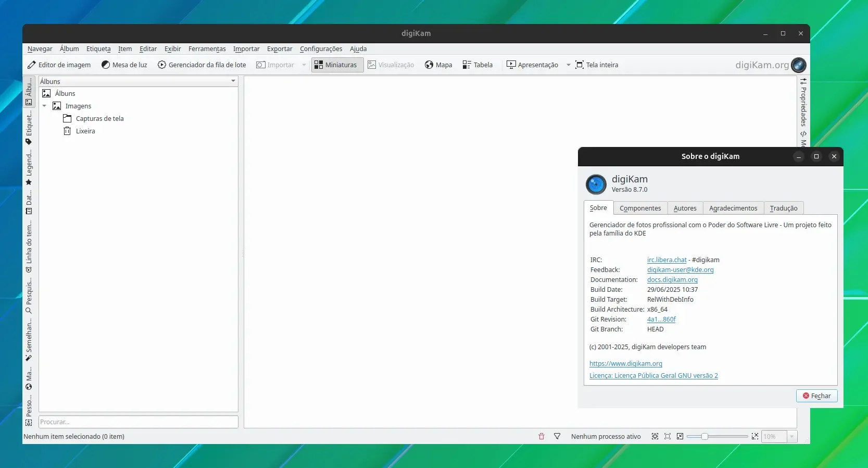Click the filter funnel icon in status bar
The width and height of the screenshot is (868, 468).
[x=557, y=437]
